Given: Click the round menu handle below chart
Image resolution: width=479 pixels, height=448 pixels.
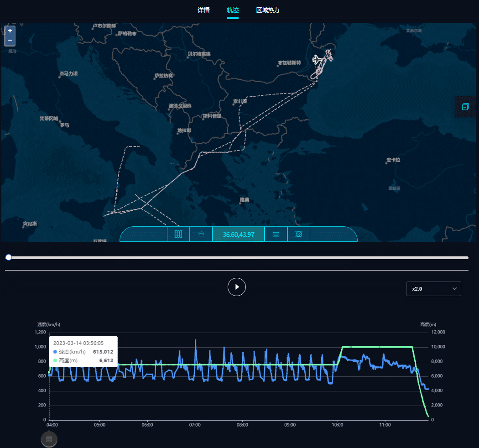Looking at the screenshot, I should [49, 439].
